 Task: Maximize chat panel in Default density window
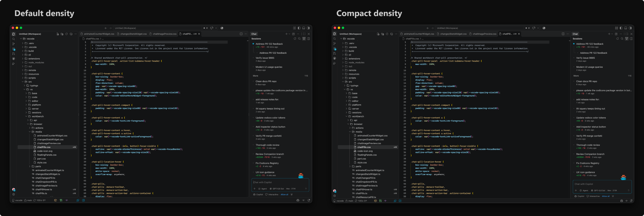pos(304,34)
